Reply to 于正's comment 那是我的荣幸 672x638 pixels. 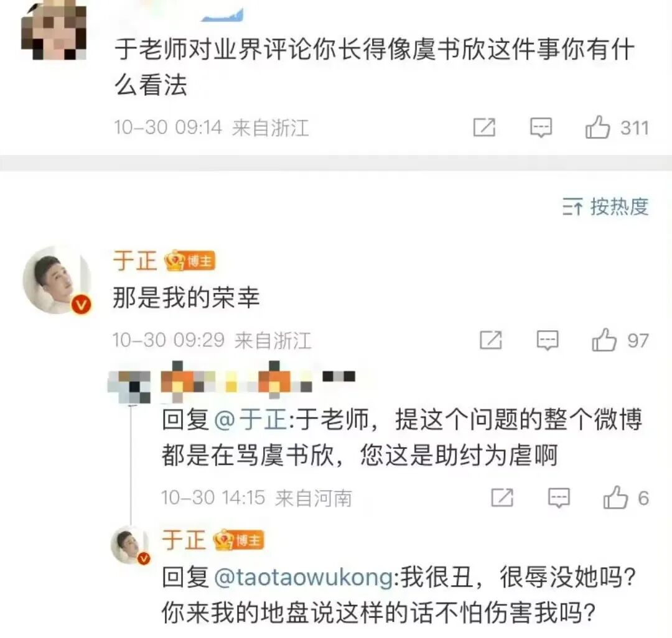tap(548, 341)
